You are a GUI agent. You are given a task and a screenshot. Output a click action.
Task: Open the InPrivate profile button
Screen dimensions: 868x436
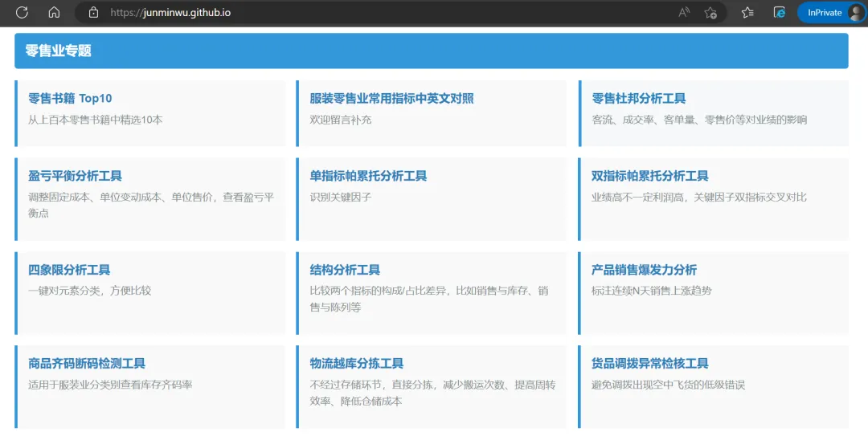coord(832,12)
